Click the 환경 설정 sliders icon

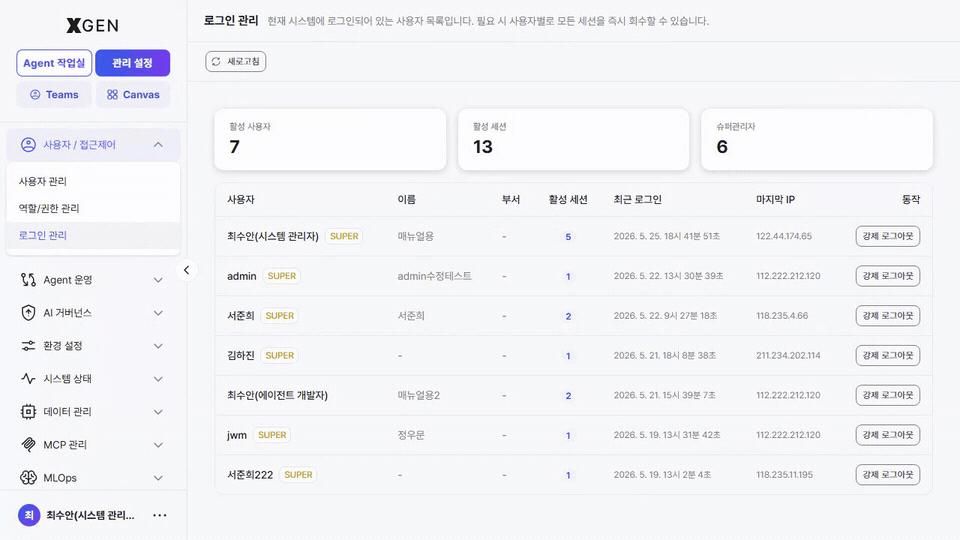[x=28, y=346]
